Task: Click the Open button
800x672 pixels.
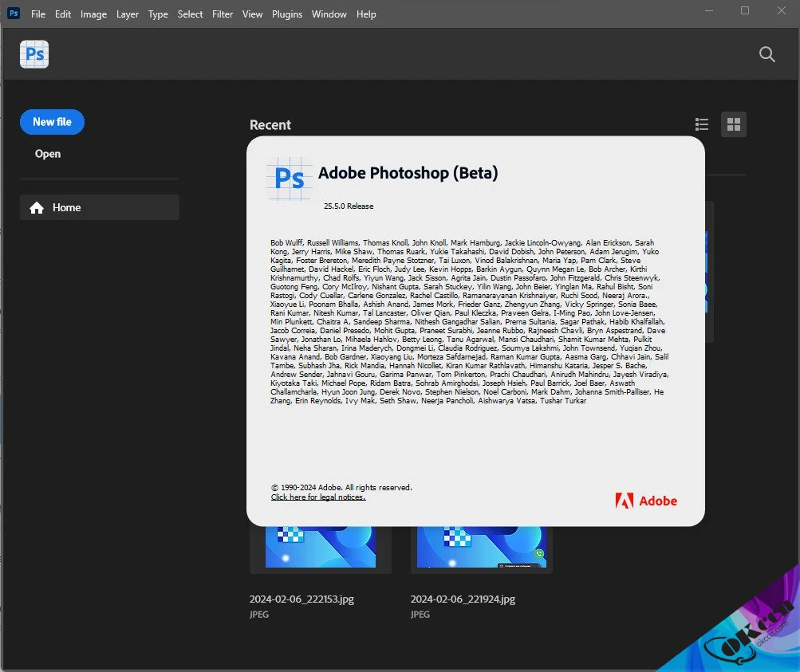Action: 47,154
